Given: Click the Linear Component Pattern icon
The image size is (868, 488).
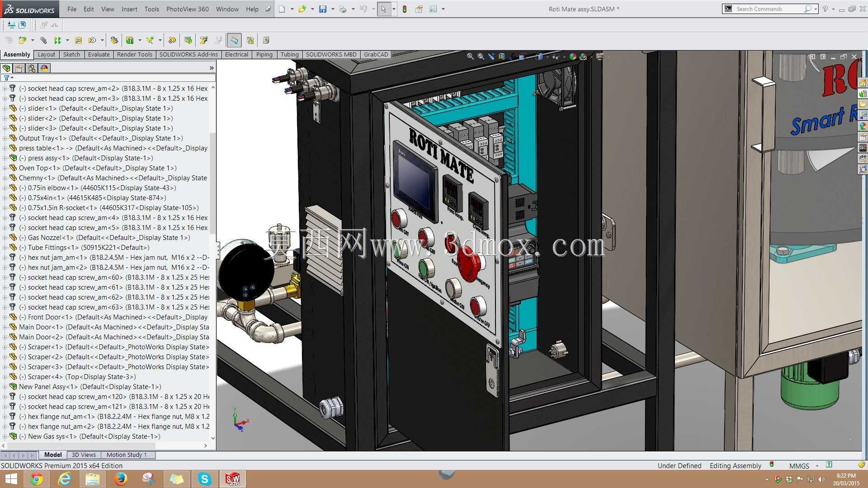Looking at the screenshot, I should 57,40.
